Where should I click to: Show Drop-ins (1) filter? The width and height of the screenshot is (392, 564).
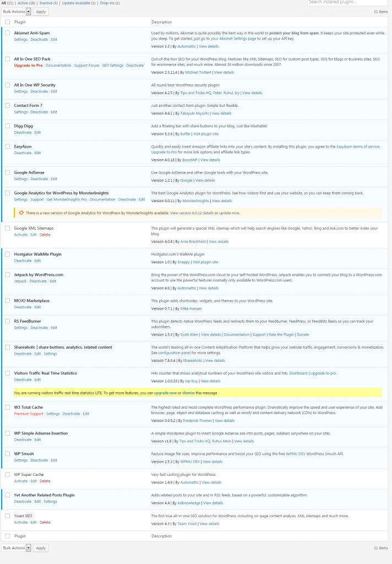pyautogui.click(x=110, y=3)
